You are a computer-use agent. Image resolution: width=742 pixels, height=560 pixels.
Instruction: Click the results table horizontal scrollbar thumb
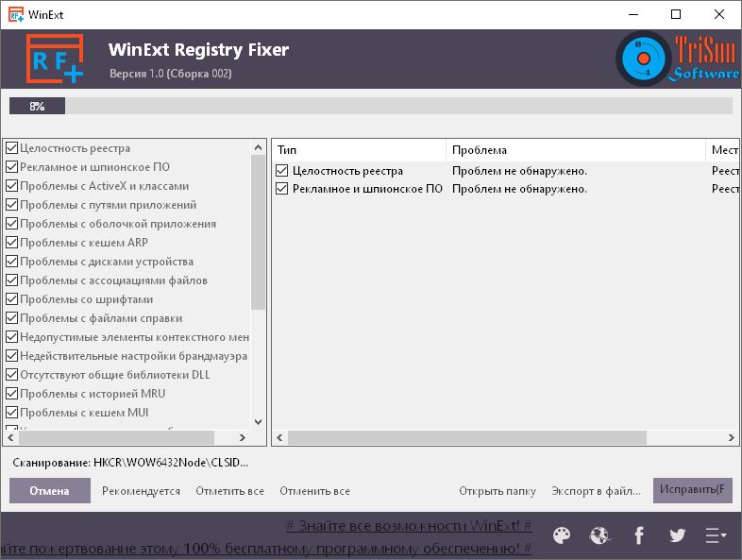coord(467,437)
